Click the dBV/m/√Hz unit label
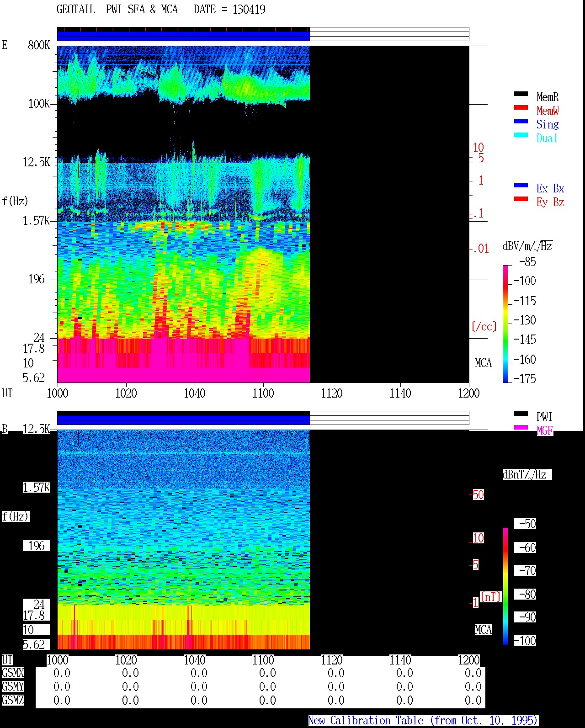 pos(527,246)
